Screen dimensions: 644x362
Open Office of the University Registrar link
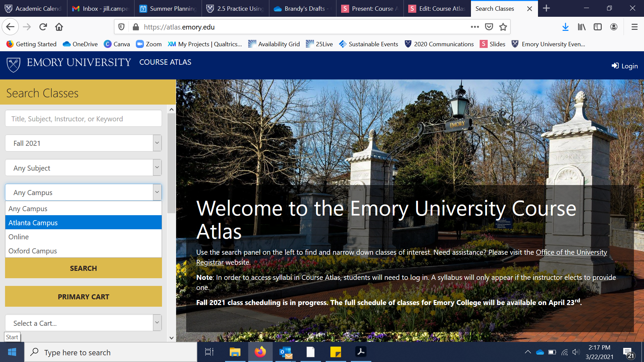click(x=571, y=252)
